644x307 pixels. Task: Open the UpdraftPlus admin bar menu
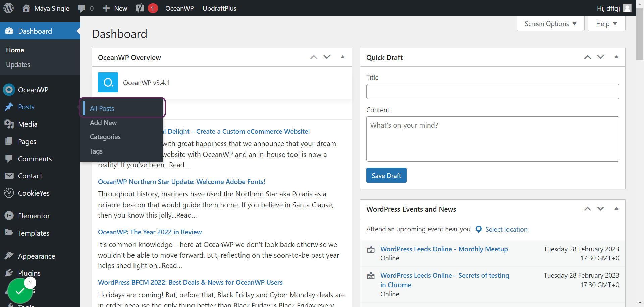point(219,8)
